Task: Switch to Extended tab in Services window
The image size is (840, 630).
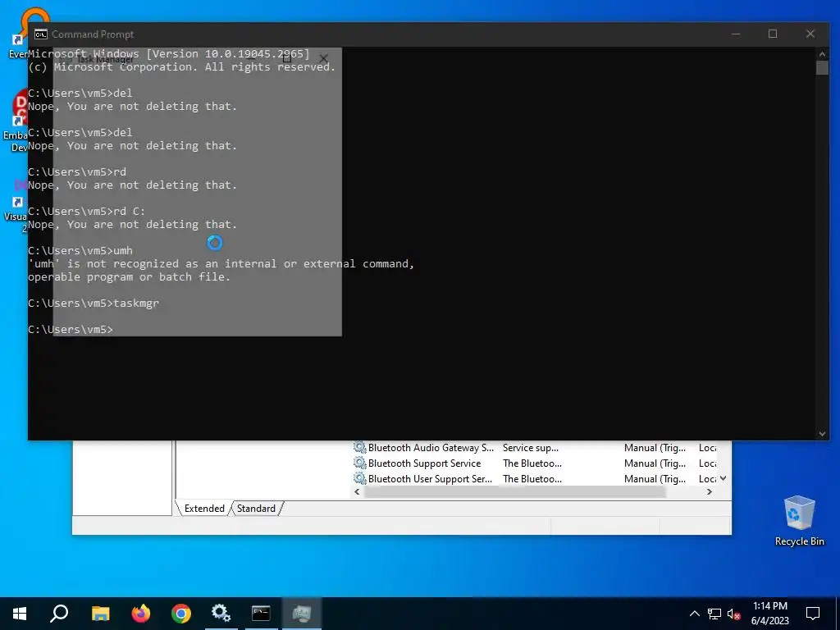Action: 204,509
